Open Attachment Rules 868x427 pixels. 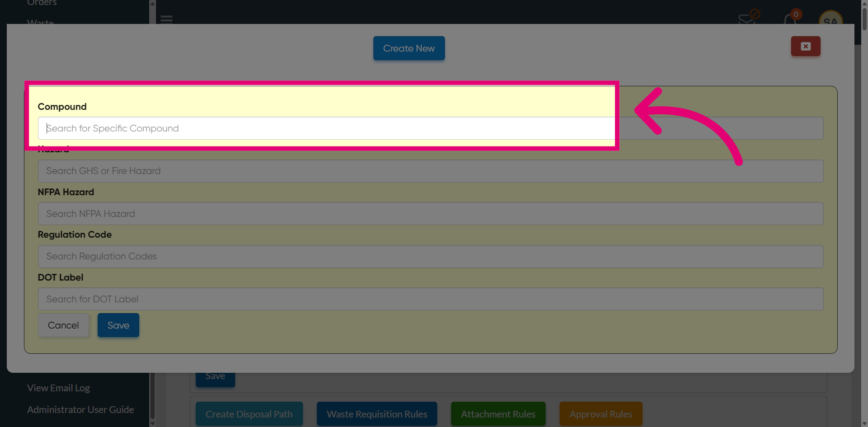(x=498, y=414)
